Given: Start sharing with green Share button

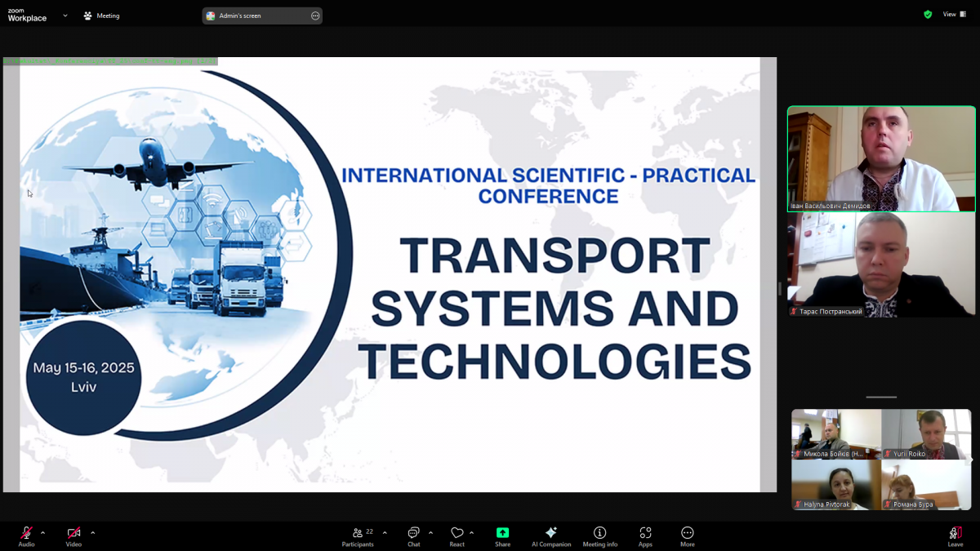Looking at the screenshot, I should (502, 535).
